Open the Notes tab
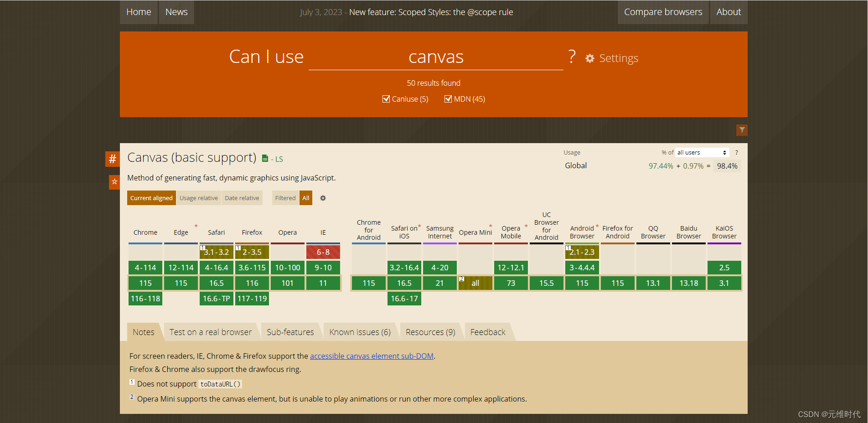The image size is (868, 423). pos(144,332)
